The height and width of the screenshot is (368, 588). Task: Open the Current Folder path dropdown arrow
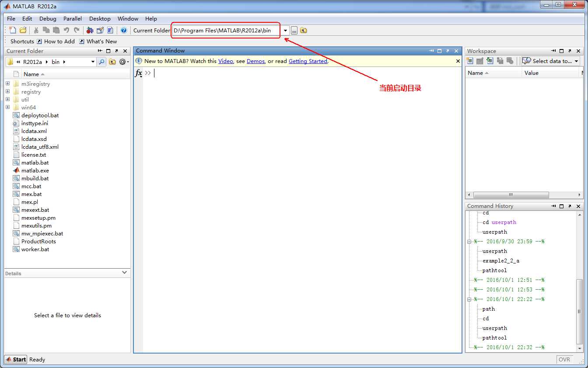(286, 30)
